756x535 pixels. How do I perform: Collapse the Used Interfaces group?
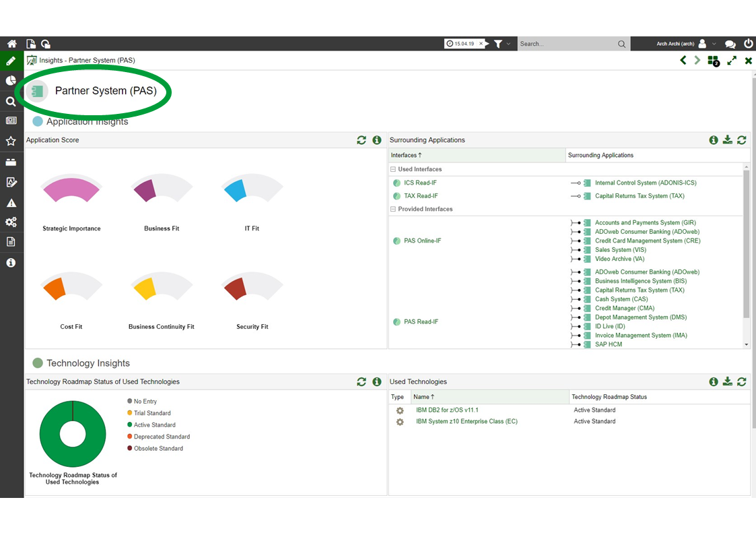[x=393, y=169]
